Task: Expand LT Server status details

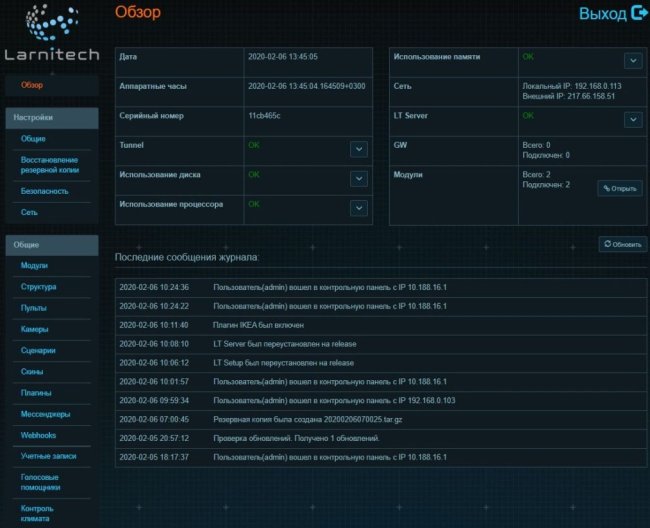Action: pos(632,119)
